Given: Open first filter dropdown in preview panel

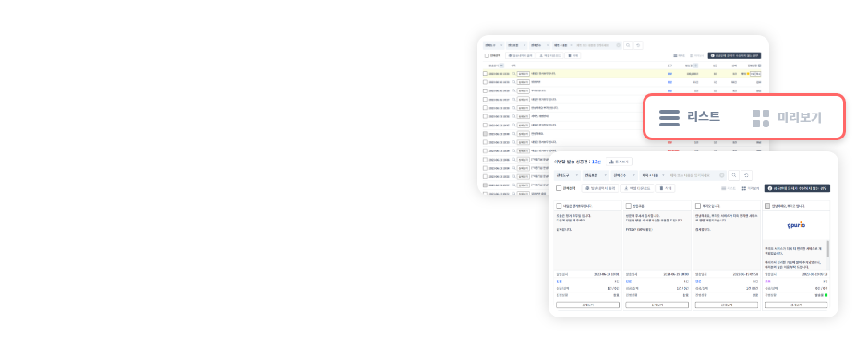Looking at the screenshot, I should pos(567,175).
